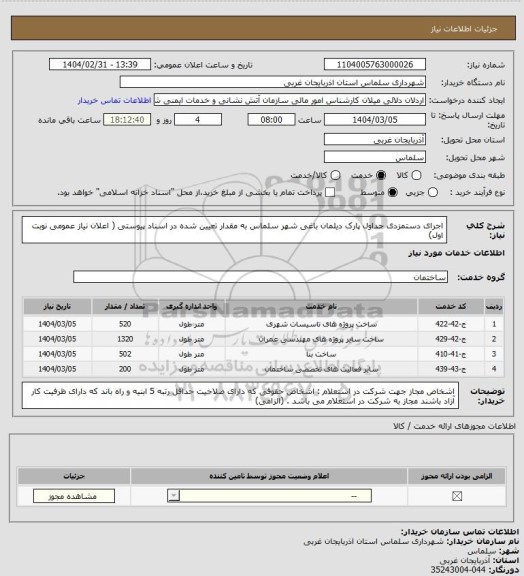Click quantity cell 502
Image resolution: width=524 pixels, height=576 pixels.
(125, 354)
